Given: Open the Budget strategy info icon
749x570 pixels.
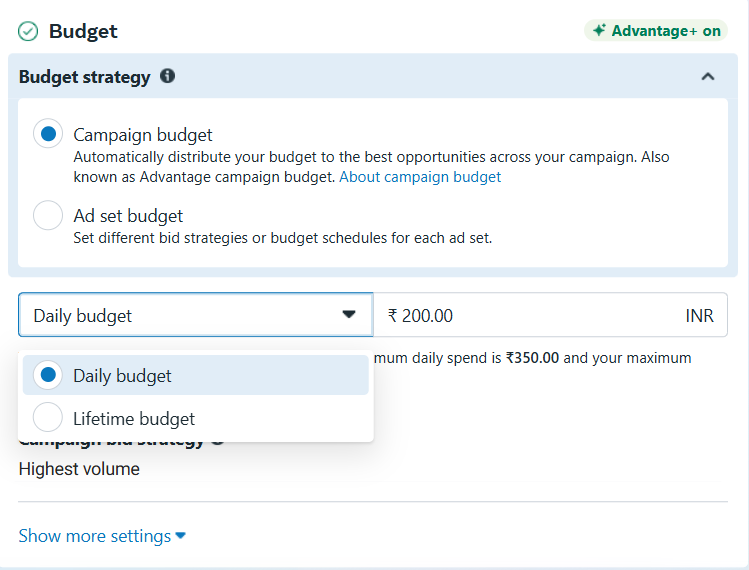Looking at the screenshot, I should [x=167, y=76].
